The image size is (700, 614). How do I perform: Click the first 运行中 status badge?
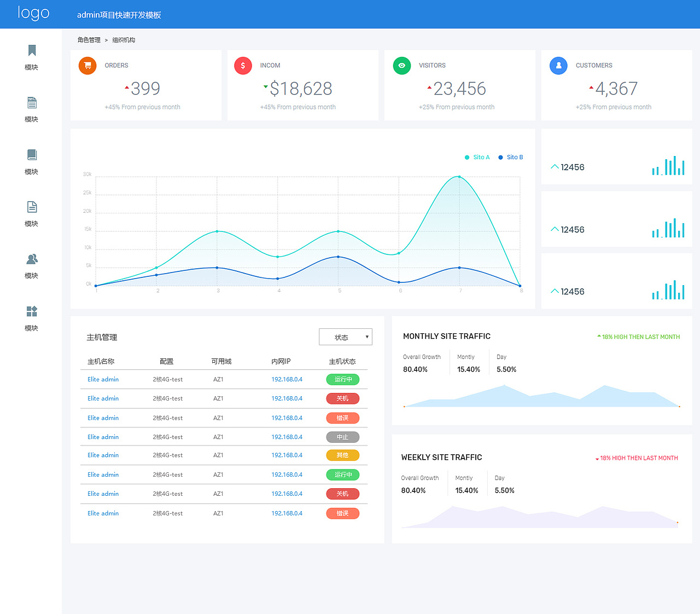(x=343, y=379)
